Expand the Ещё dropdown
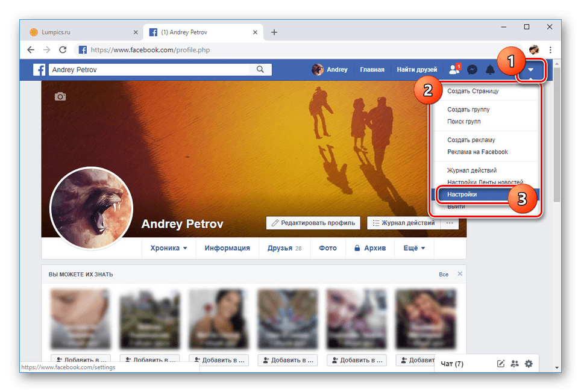Image resolution: width=581 pixels, height=392 pixels. (414, 248)
